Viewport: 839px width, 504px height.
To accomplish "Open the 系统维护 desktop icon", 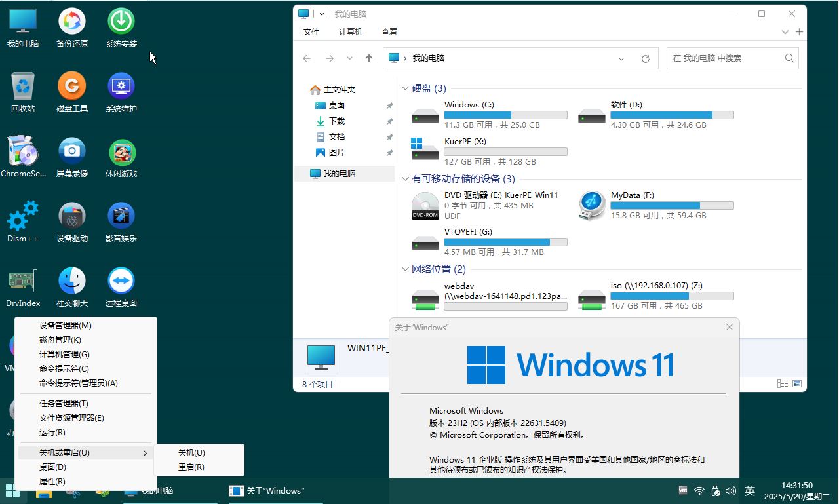I will (121, 93).
